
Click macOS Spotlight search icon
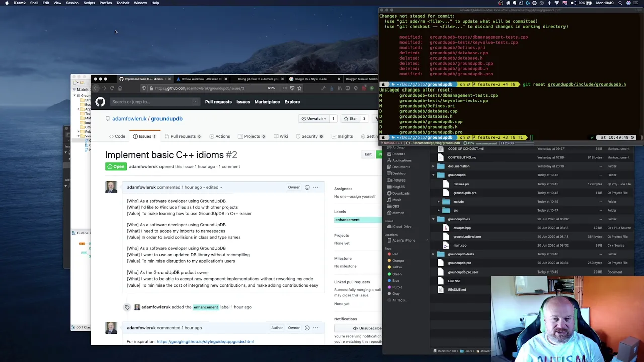619,3
